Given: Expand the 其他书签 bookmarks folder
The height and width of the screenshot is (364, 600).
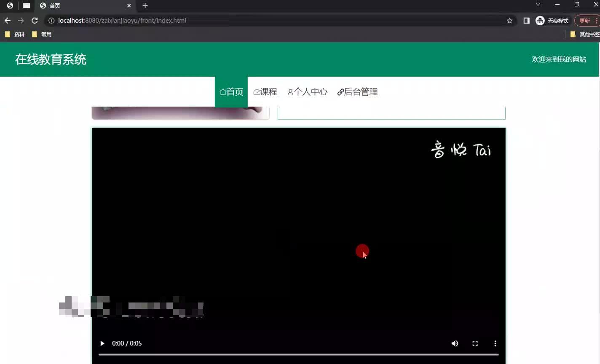Looking at the screenshot, I should (x=586, y=34).
